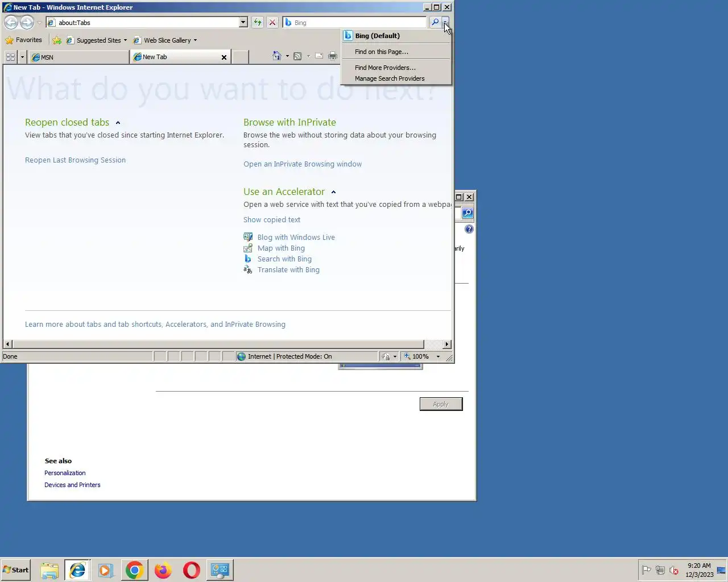This screenshot has width=728, height=582.
Task: Switch to the MSN tab
Action: (79, 57)
